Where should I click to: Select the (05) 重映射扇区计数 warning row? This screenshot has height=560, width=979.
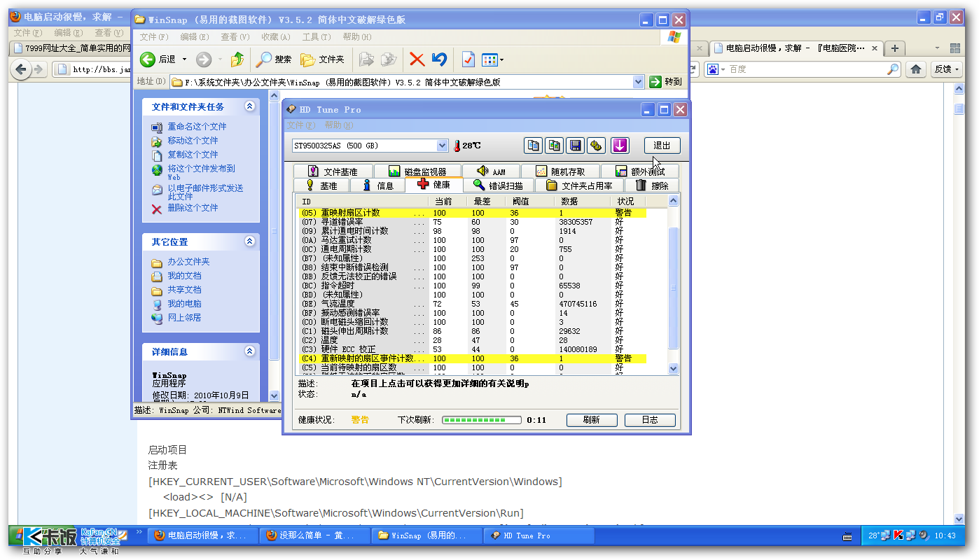473,213
